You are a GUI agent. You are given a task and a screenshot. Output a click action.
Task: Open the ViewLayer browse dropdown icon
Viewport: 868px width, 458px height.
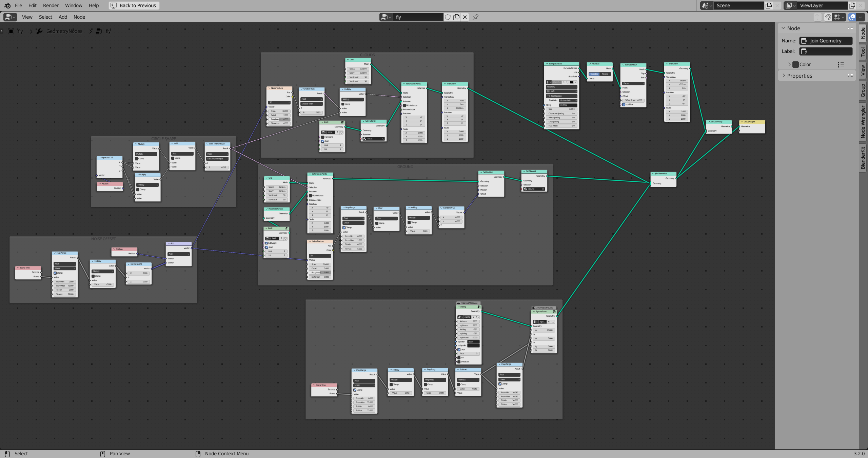tap(790, 5)
